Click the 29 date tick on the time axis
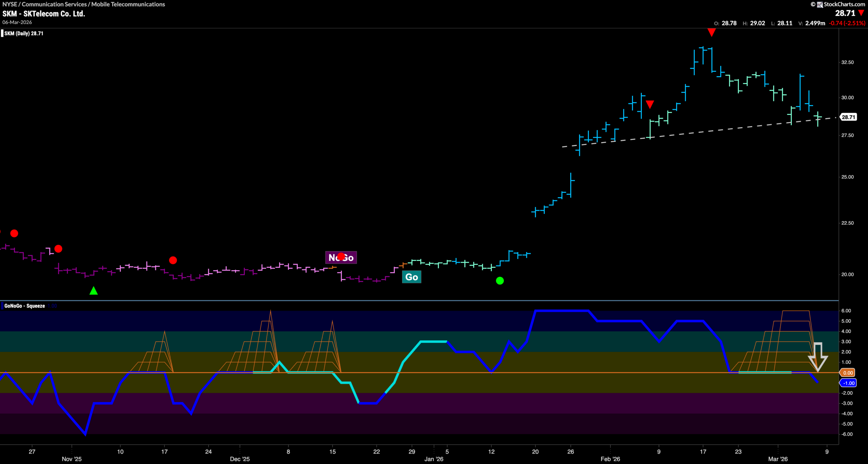 (x=412, y=451)
